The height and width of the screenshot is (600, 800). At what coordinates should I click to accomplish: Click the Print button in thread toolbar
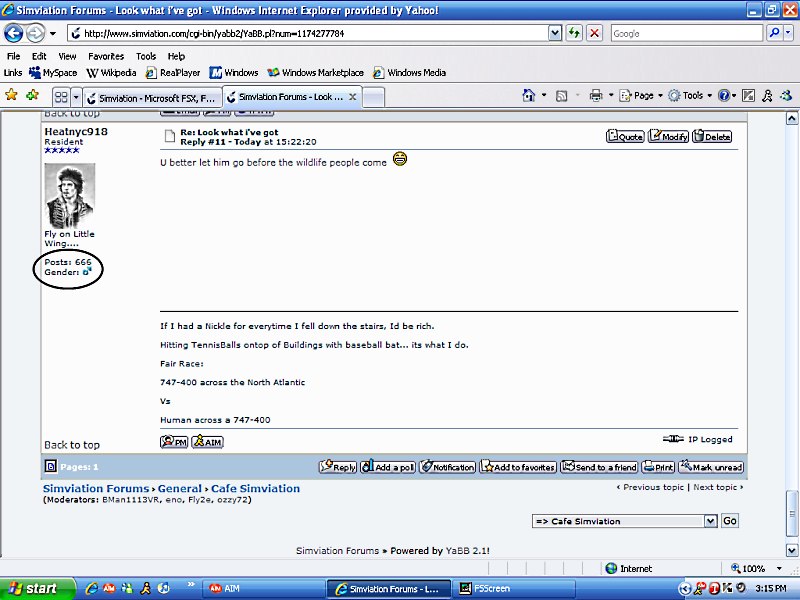point(658,467)
